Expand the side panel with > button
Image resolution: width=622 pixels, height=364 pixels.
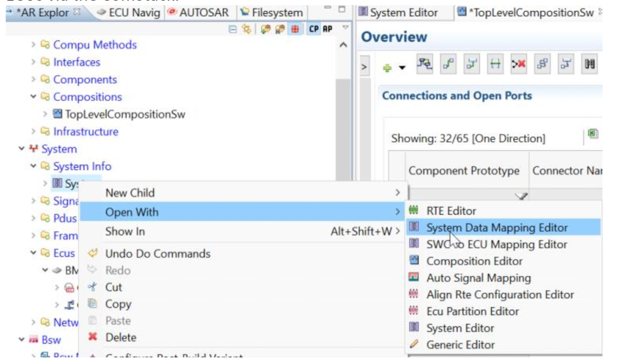(x=364, y=67)
